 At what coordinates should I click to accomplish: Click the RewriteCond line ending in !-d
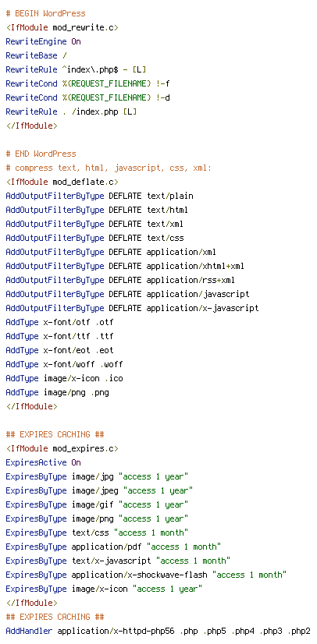tap(88, 97)
